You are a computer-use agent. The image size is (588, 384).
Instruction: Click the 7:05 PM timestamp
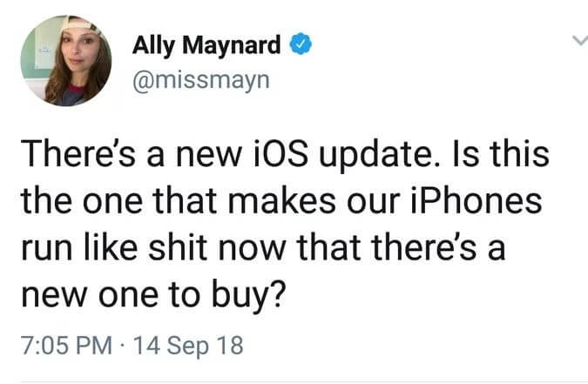(66, 345)
